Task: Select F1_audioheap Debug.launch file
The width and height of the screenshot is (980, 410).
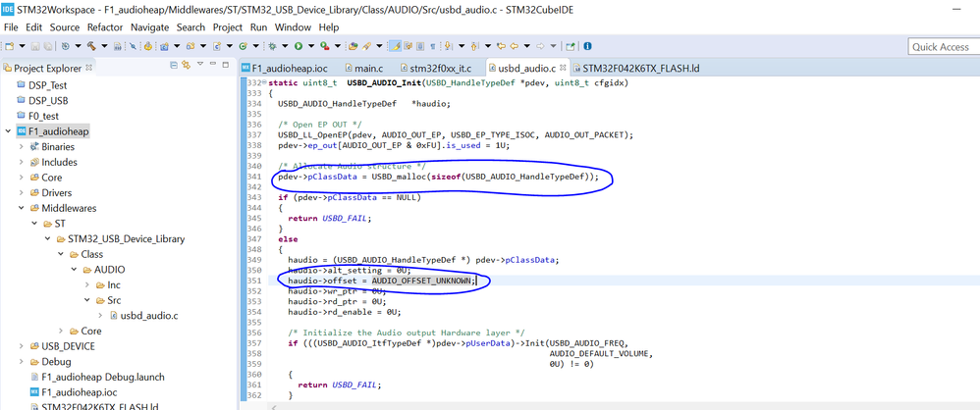Action: click(103, 377)
